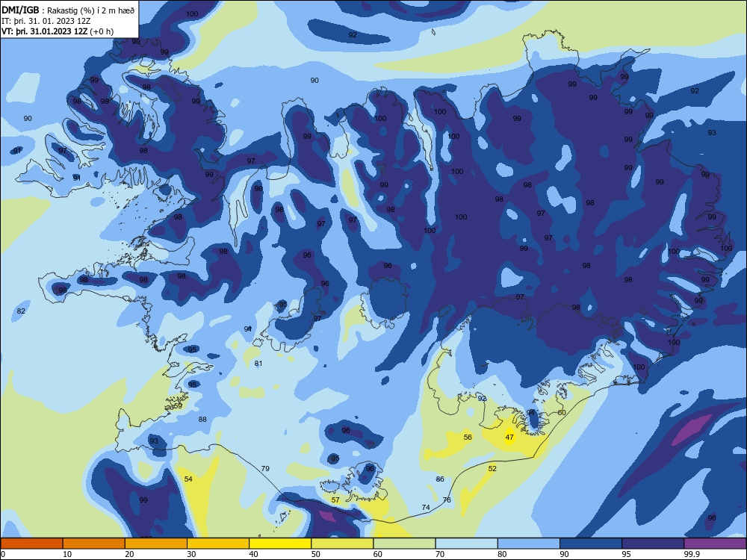Click the dark orange 0–10 legend swatch
Image resolution: width=747 pixels, height=560 pixels.
[31, 544]
